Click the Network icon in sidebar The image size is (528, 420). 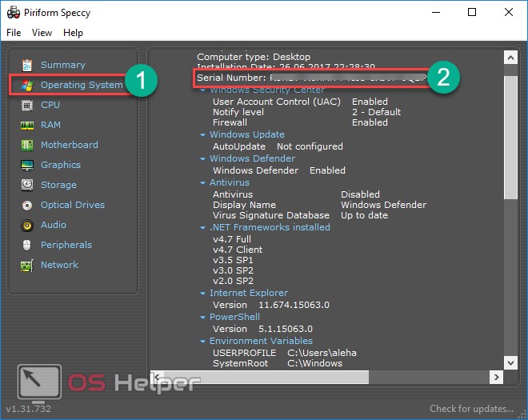click(x=27, y=265)
